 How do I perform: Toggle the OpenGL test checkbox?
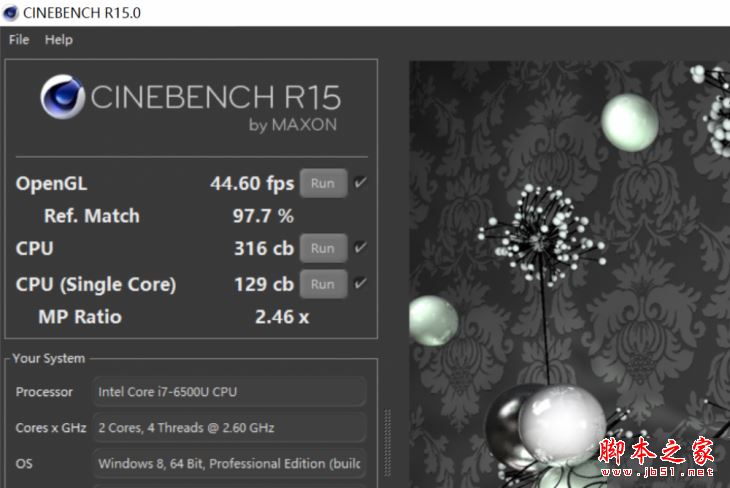coord(360,183)
